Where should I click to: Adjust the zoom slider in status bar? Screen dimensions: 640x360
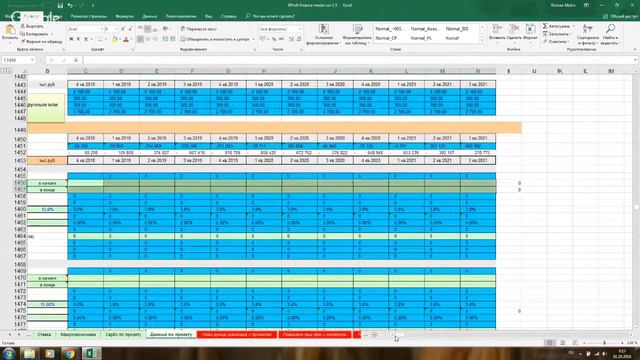[x=604, y=343]
